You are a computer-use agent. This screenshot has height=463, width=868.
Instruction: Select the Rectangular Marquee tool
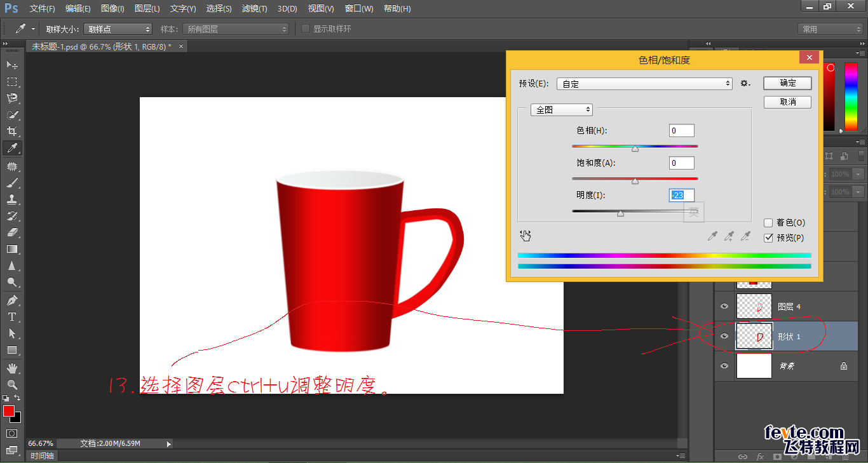(12, 81)
